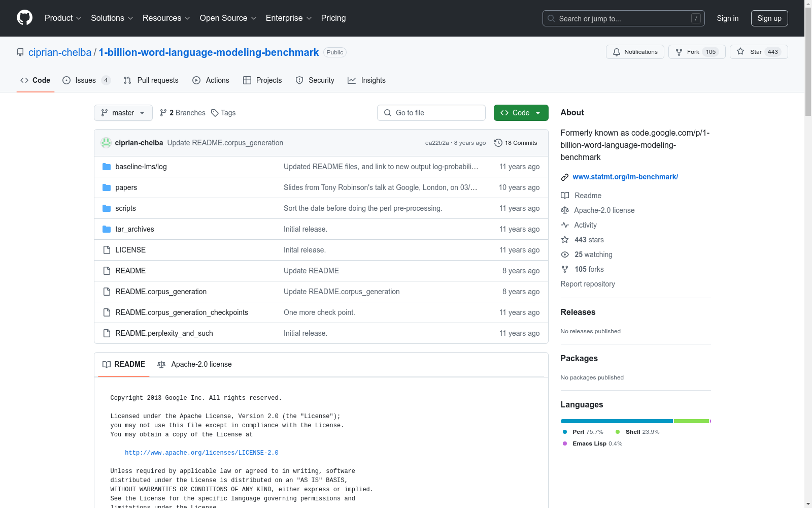
Task: Click the Notifications bell icon
Action: (617, 52)
